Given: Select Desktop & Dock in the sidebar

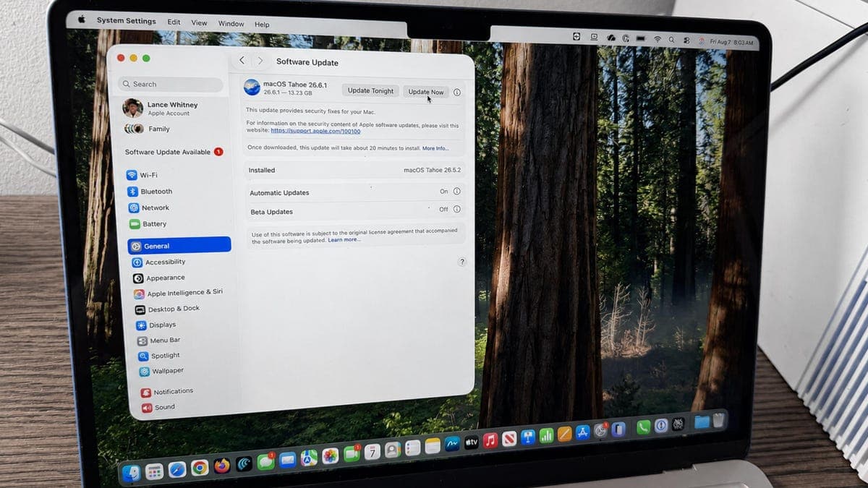Looking at the screenshot, I should click(167, 309).
